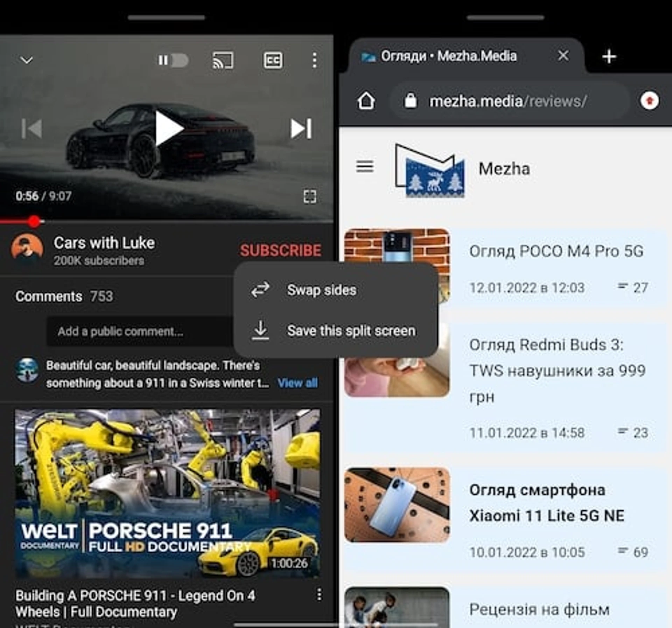Tap View all comments link
This screenshot has height=628, width=672.
297,383
